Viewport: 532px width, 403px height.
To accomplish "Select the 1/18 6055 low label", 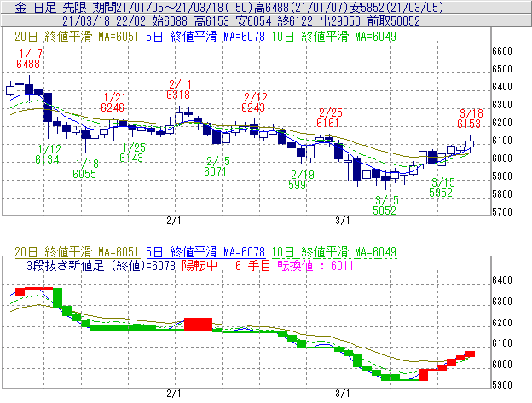I will [x=85, y=169].
